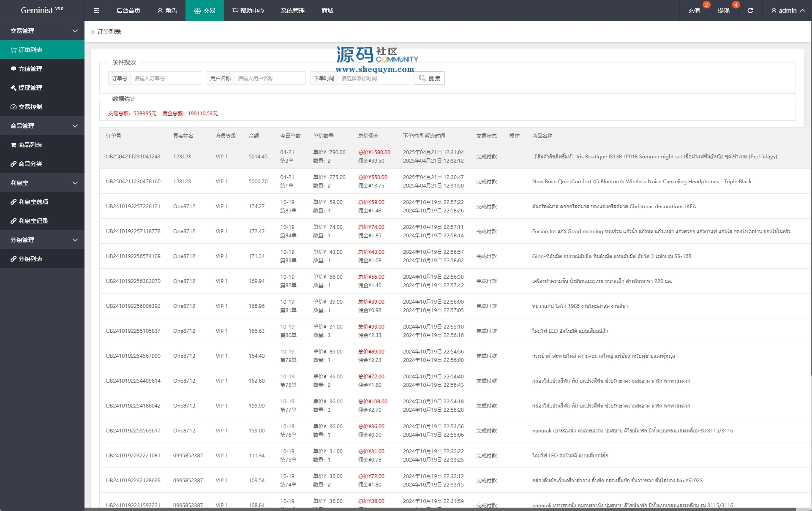The image size is (812, 511).
Task: Click the 搜索 search button
Action: pos(429,78)
